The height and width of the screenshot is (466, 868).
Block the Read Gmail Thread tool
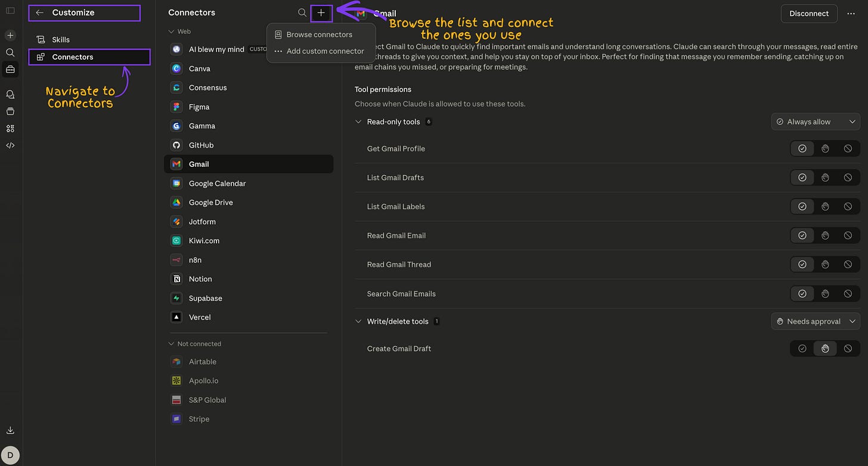[848, 265]
